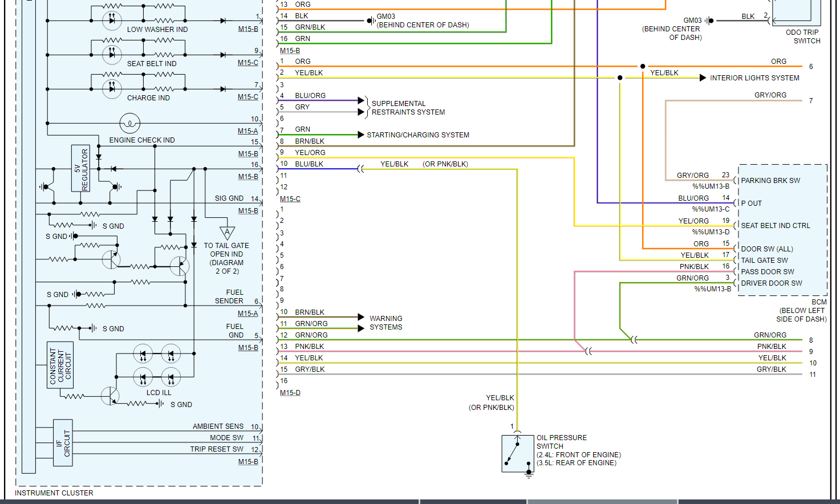The width and height of the screenshot is (840, 504).
Task: Open M15-B link under LOW WASHER IND
Action: (248, 29)
